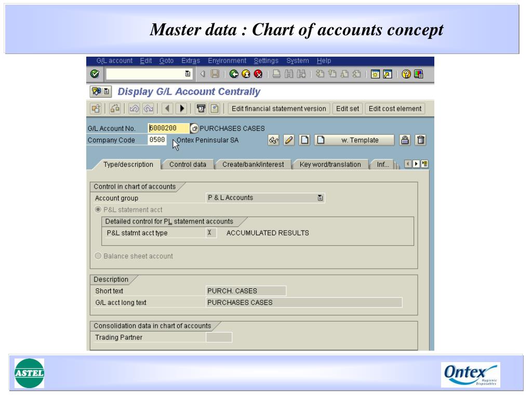Click the Find next binoculars icon
The height and width of the screenshot is (399, 532).
tap(301, 74)
